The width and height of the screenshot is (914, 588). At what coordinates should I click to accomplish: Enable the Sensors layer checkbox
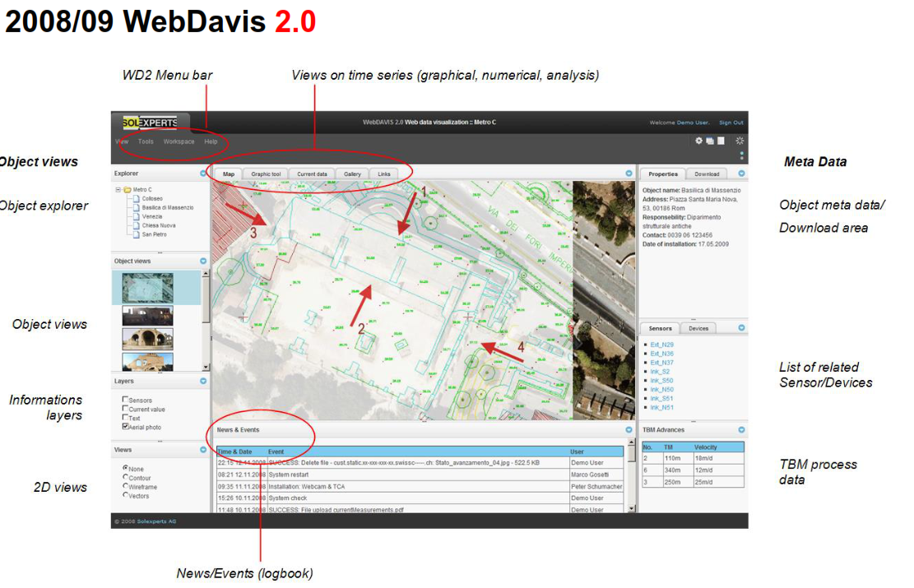pyautogui.click(x=125, y=399)
